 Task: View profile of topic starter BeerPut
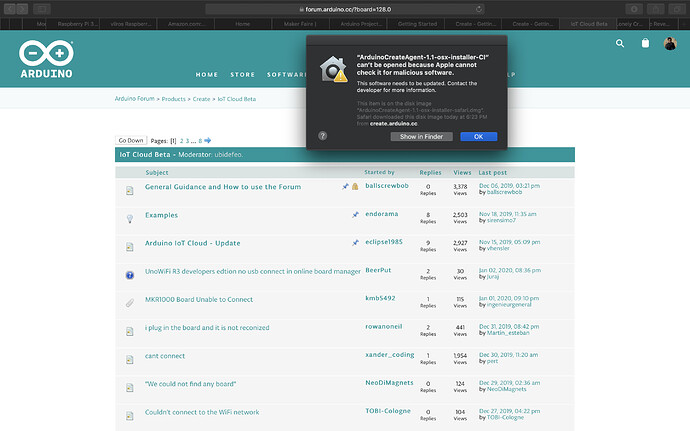click(378, 270)
